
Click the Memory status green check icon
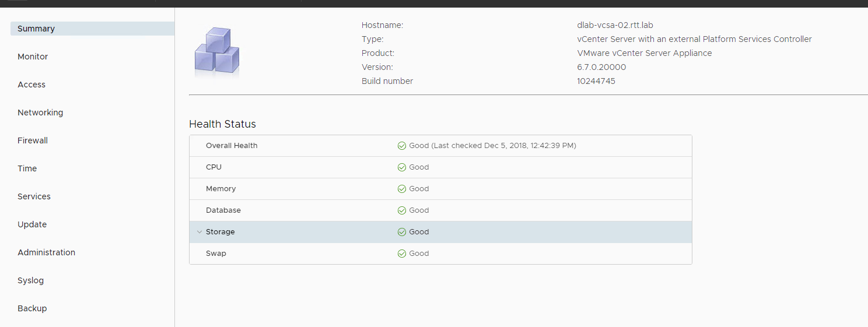[x=401, y=189]
